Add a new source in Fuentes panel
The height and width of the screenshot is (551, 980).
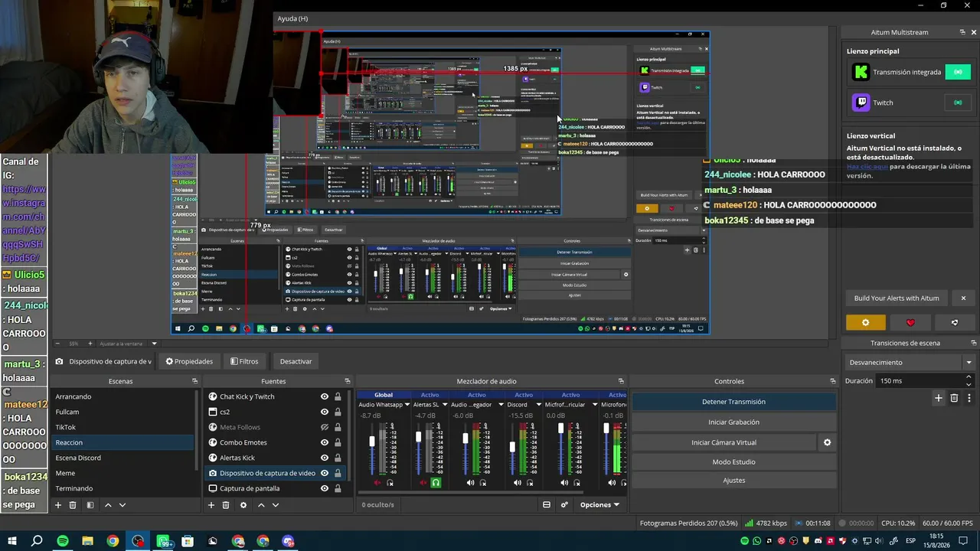[x=211, y=505]
